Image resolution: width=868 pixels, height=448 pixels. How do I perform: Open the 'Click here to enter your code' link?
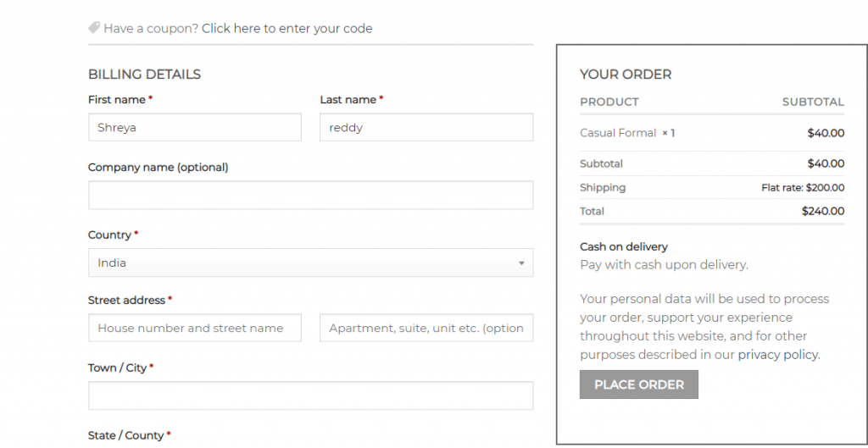287,28
